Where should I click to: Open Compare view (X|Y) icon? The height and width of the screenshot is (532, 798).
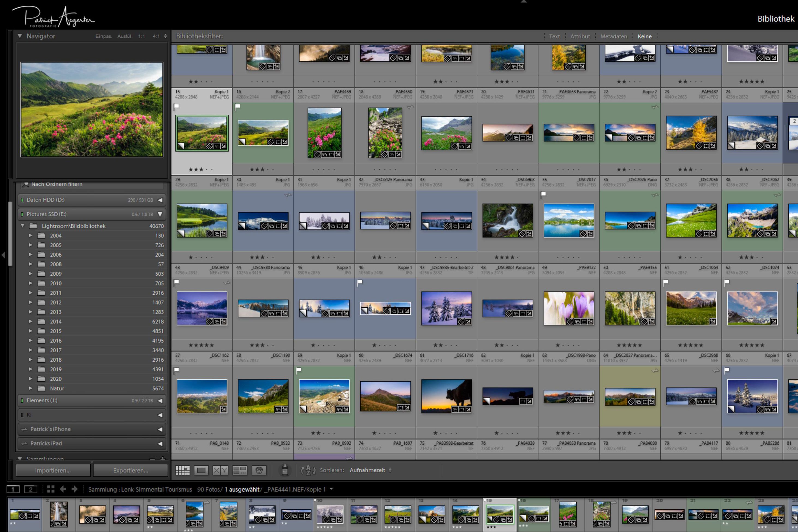point(220,470)
